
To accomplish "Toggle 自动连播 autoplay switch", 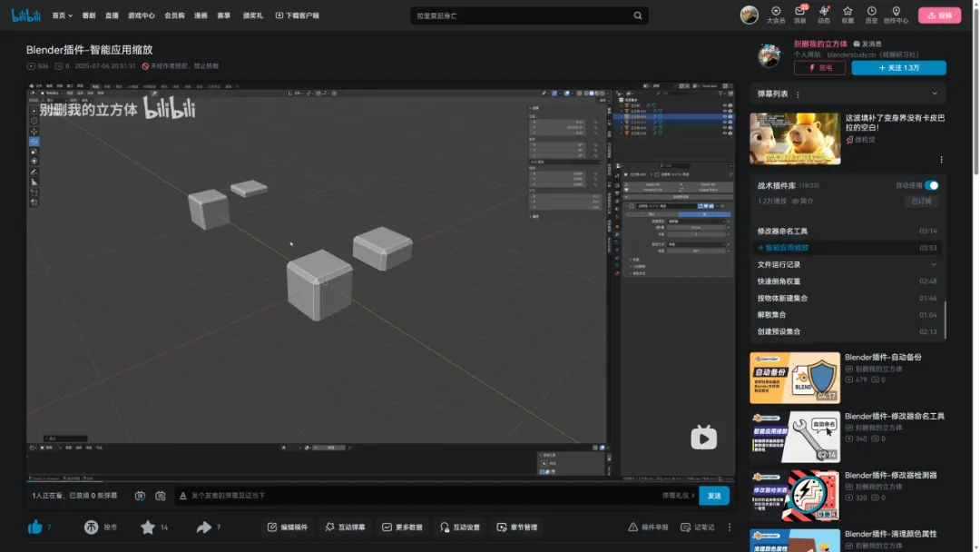I will 931,186.
